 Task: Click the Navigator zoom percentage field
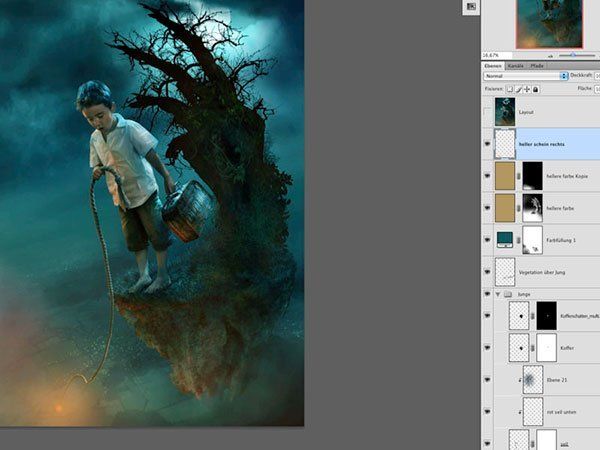[x=496, y=55]
